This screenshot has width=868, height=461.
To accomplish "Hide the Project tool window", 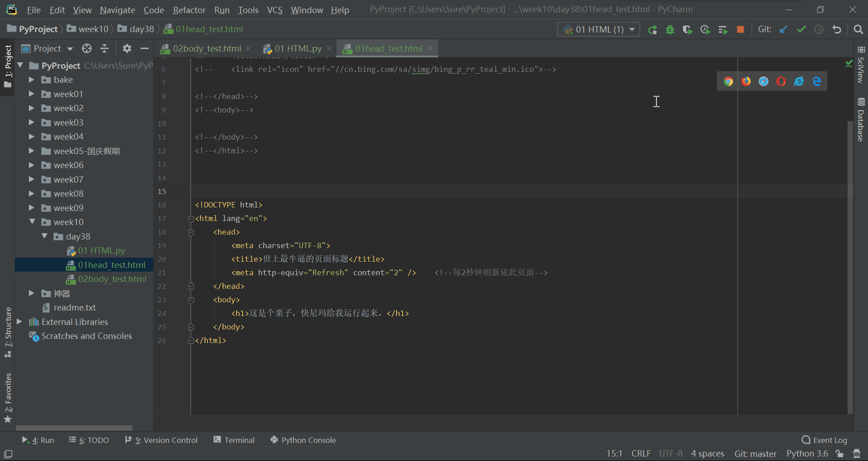I will [x=144, y=48].
